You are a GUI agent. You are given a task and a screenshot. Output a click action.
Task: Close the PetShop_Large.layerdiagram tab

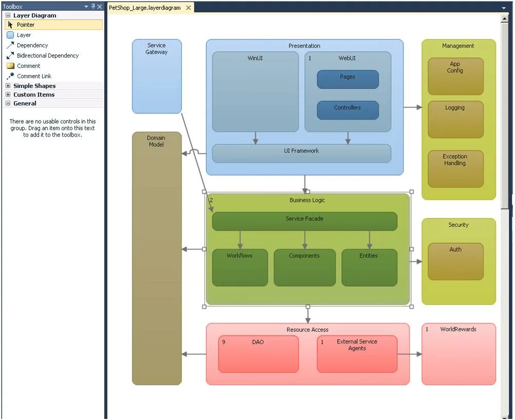(189, 8)
